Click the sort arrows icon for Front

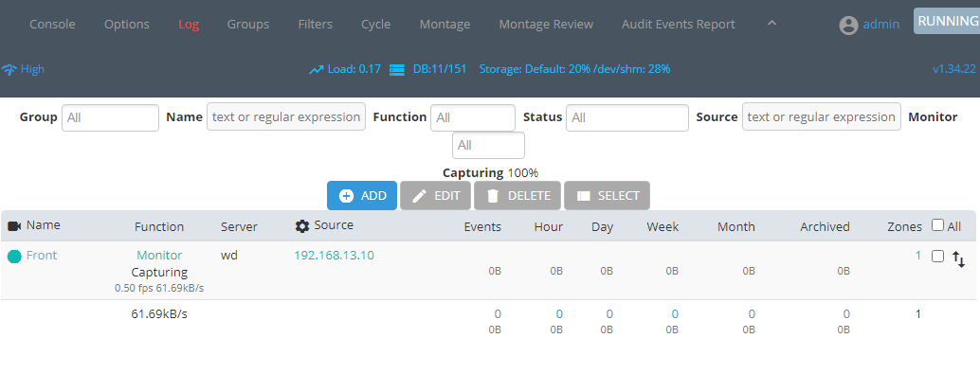[x=959, y=259]
